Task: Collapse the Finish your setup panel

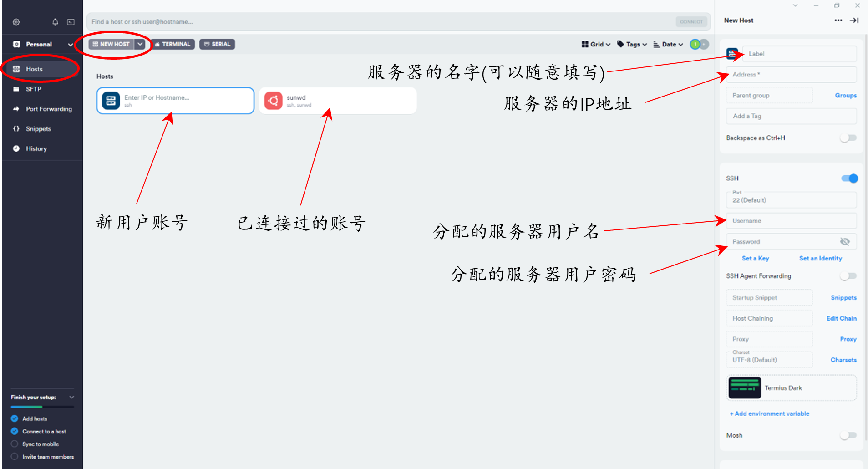Action: coord(71,397)
